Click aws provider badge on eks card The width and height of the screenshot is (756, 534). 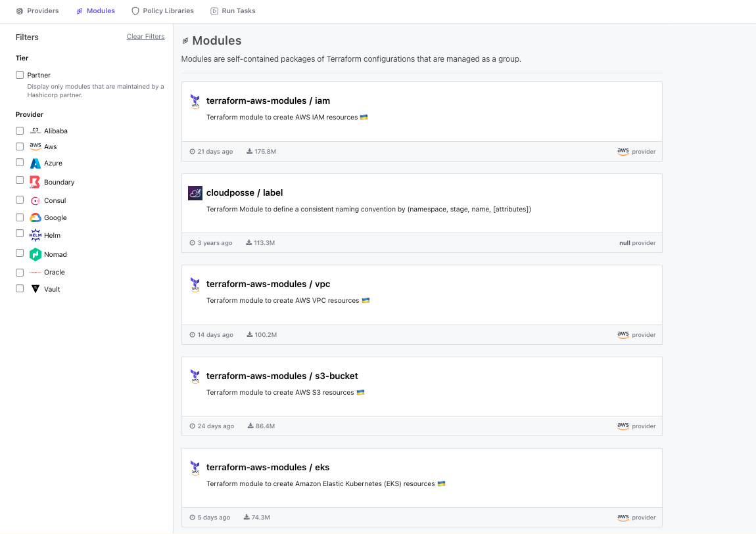pos(636,518)
